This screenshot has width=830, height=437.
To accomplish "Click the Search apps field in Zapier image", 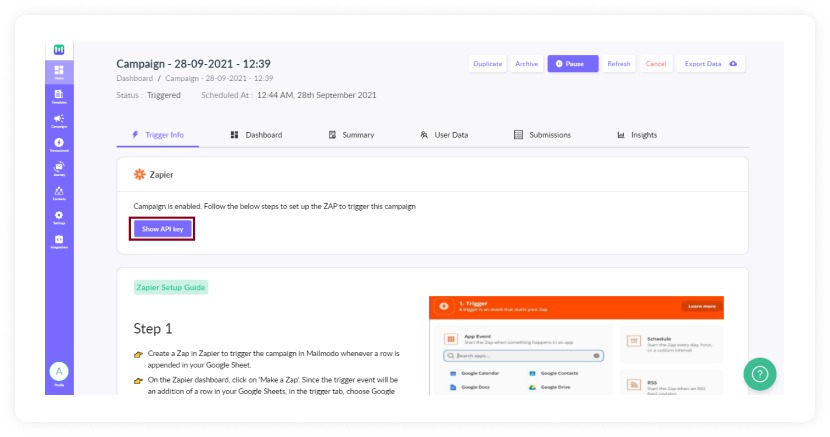I will 524,356.
